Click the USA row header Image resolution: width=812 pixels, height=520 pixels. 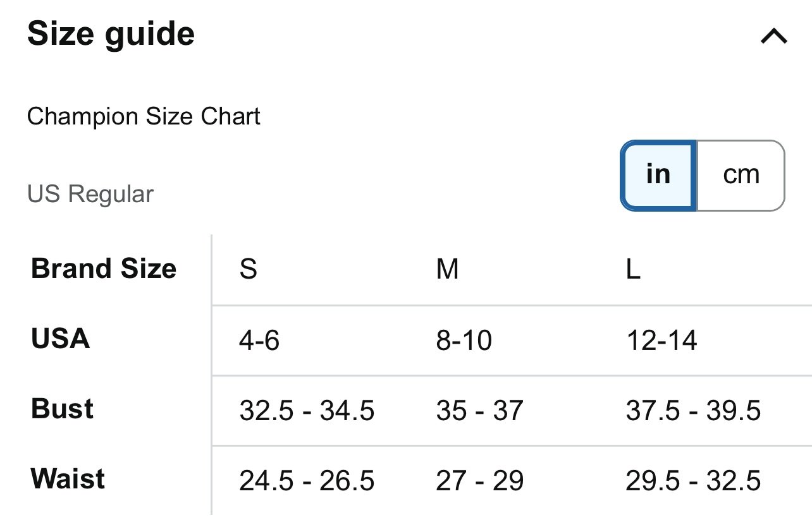[61, 339]
